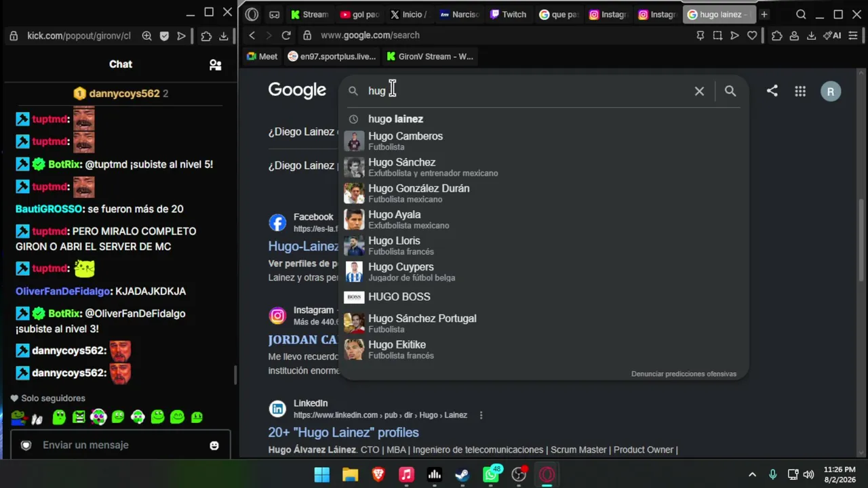Image resolution: width=868 pixels, height=488 pixels.
Task: Select the Hugo Ayala suggestion
Action: pos(543,220)
